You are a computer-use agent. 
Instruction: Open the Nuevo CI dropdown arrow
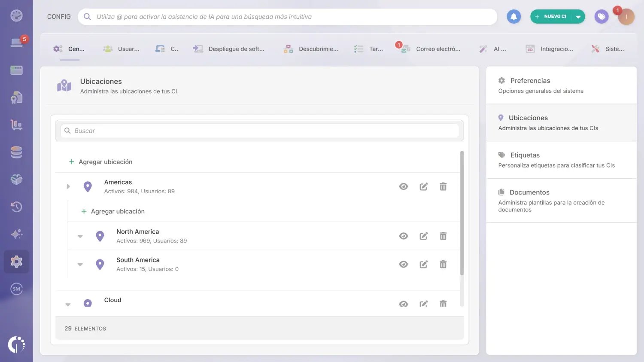pyautogui.click(x=578, y=17)
